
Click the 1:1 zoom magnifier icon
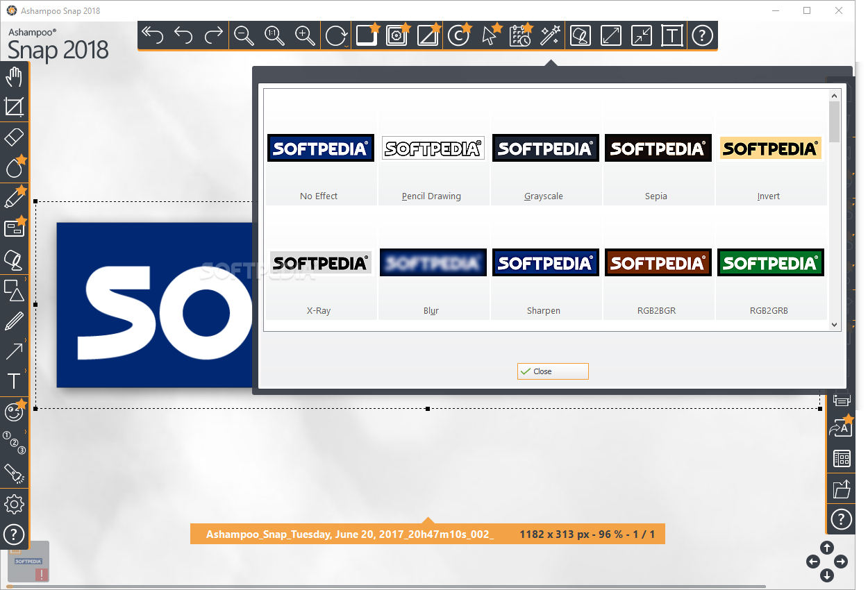[x=275, y=35]
